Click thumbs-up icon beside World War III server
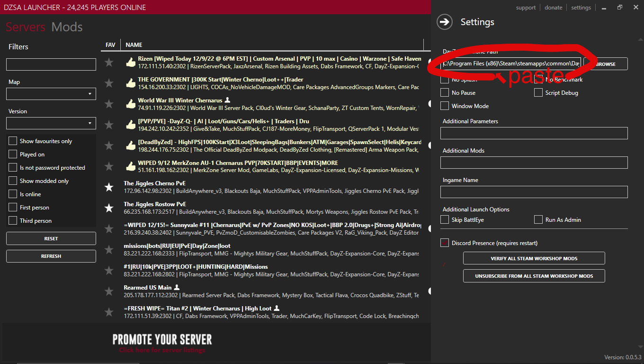The image size is (644, 364). [x=130, y=104]
